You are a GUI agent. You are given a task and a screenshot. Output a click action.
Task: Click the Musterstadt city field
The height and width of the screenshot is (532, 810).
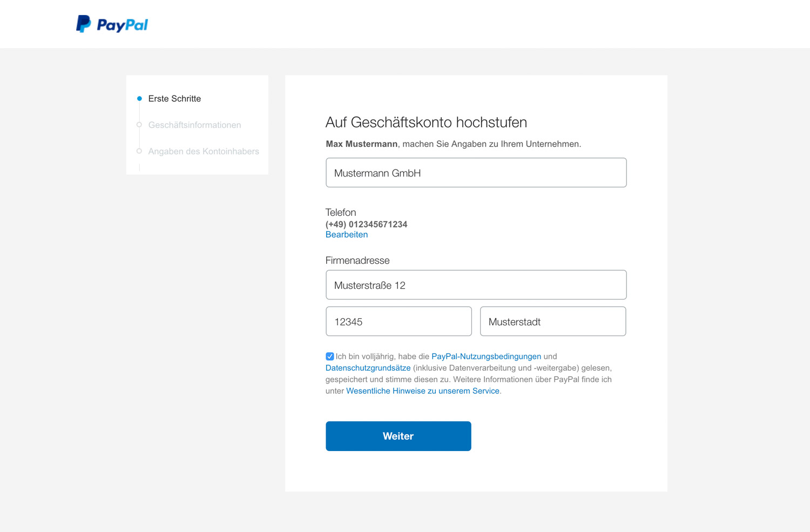[553, 322]
